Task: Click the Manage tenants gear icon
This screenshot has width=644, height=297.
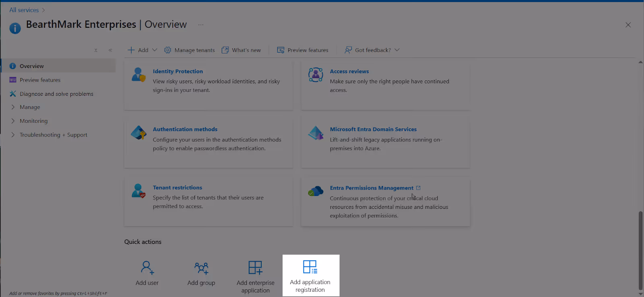Action: click(167, 50)
